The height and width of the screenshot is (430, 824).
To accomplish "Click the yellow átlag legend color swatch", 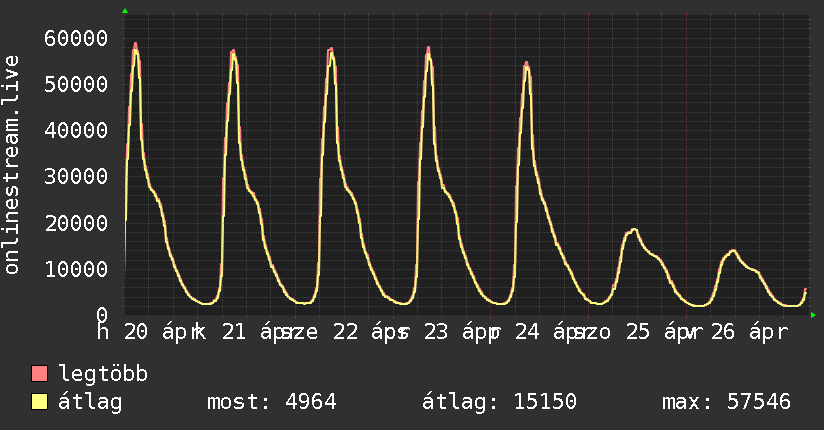I will 39,401.
